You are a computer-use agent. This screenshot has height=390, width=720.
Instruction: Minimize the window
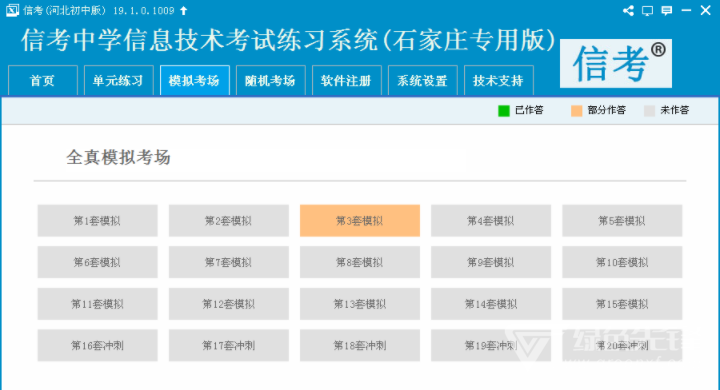point(686,11)
